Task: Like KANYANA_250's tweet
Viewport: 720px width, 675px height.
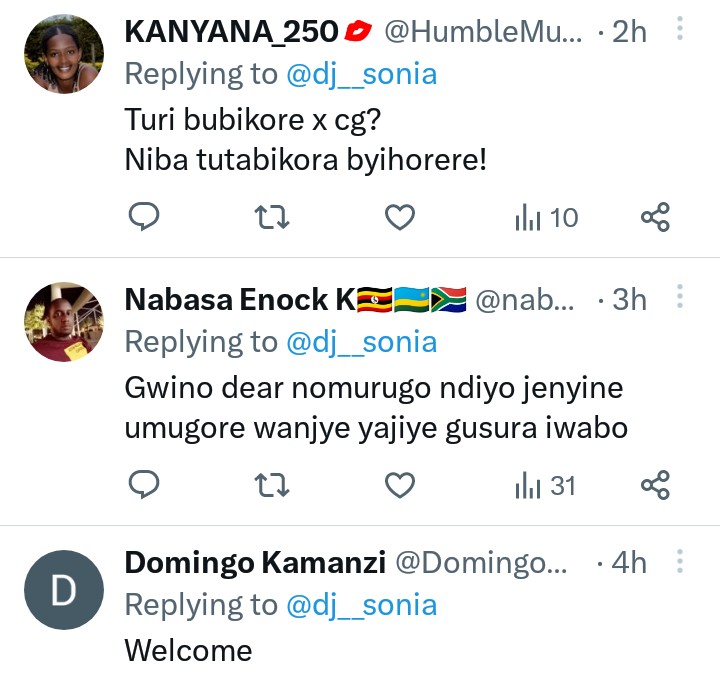Action: click(x=400, y=216)
